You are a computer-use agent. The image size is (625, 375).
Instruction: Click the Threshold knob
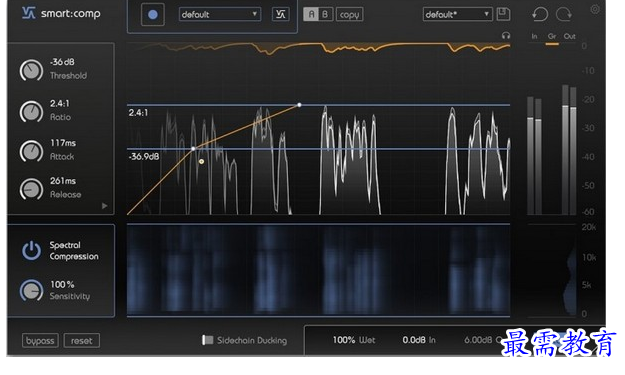coord(31,70)
